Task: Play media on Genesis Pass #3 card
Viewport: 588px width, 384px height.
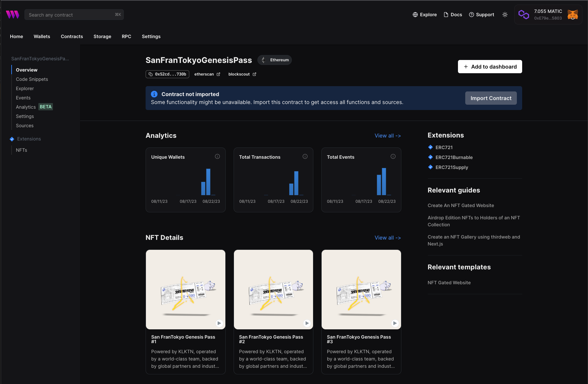Action: 395,323
